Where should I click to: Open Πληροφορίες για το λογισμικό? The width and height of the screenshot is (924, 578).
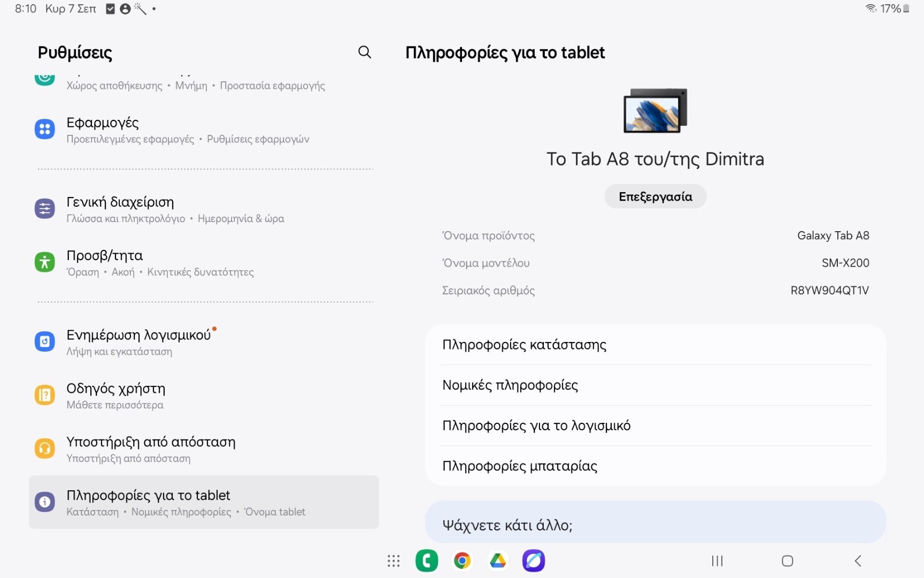[656, 425]
